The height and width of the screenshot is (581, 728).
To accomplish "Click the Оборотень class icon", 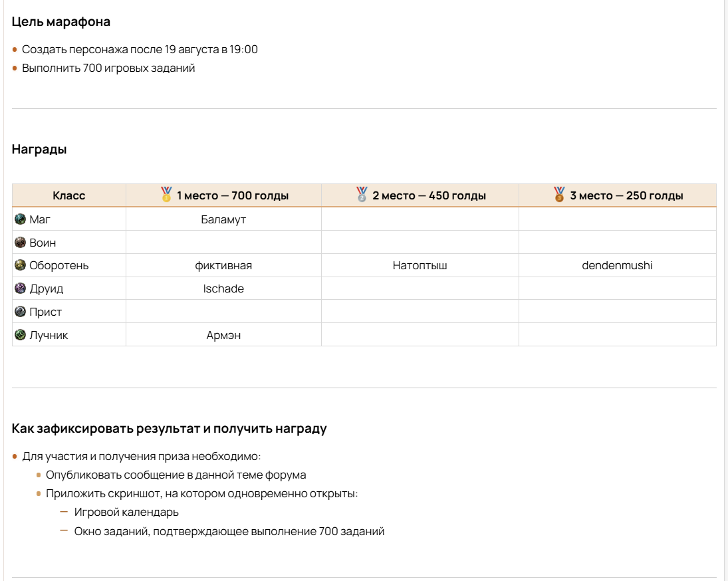I will tap(20, 265).
